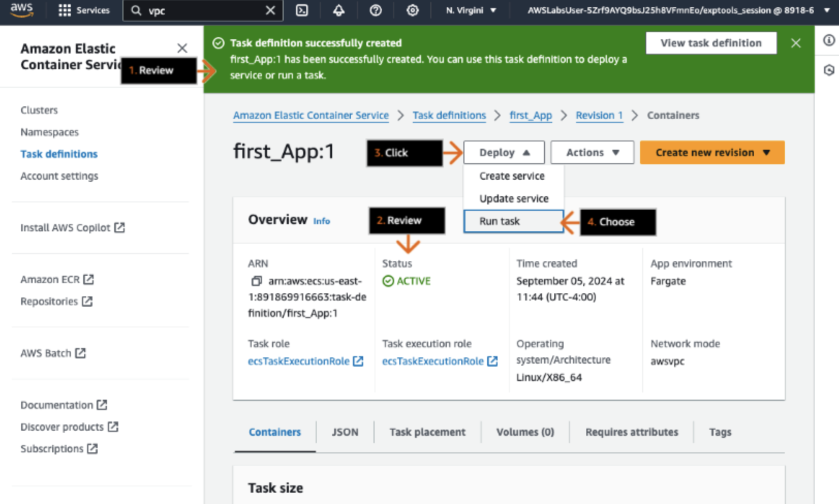Open Namespaces in the sidebar
The image size is (839, 504).
click(x=50, y=132)
